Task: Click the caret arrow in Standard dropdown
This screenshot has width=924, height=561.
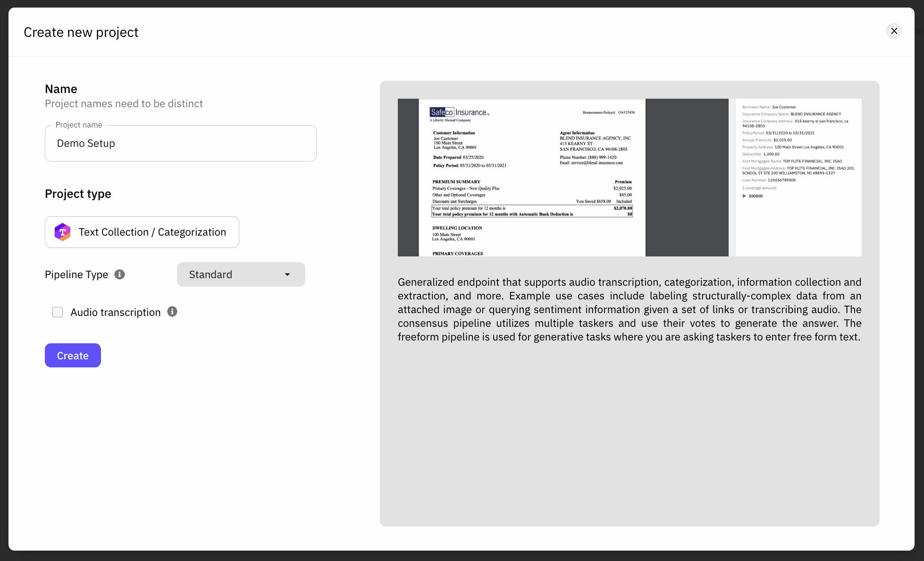Action: 287,274
